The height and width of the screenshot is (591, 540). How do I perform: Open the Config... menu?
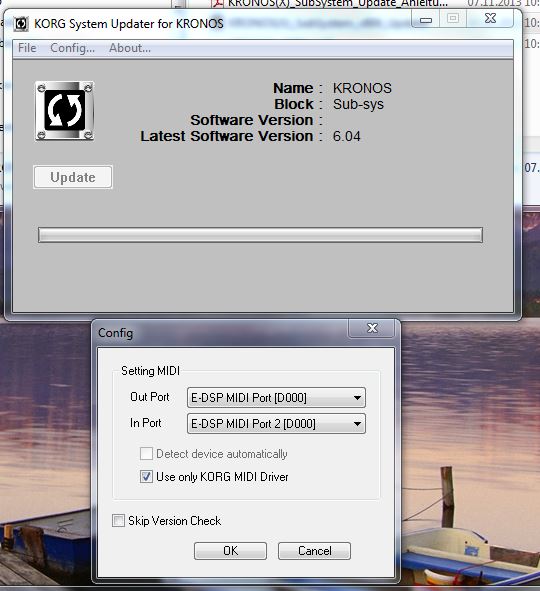(x=73, y=48)
